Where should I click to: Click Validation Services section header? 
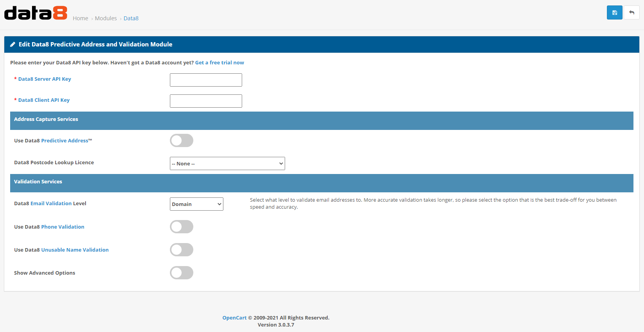point(322,183)
